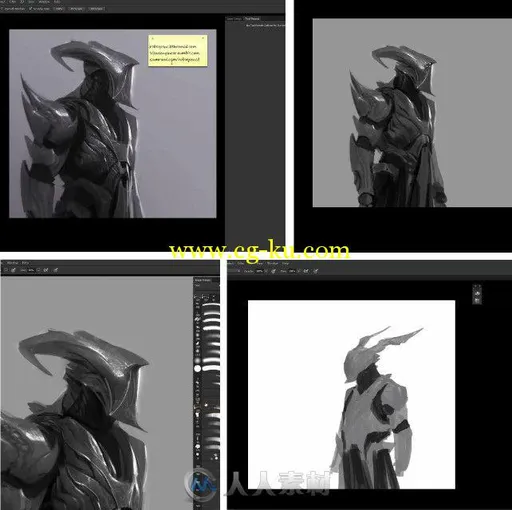This screenshot has height=510, width=512.
Task: Click the Fill Screen button in the top-left options bar
Action: point(97,9)
